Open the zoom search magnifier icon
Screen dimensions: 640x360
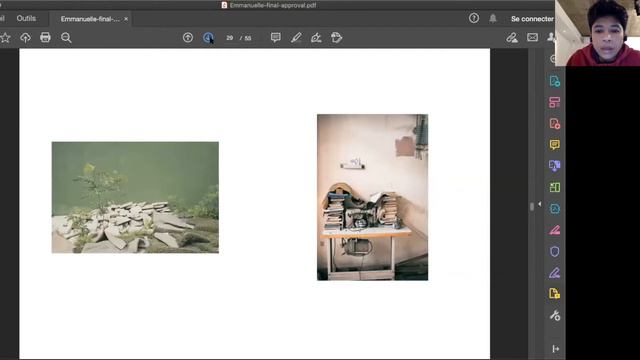click(x=66, y=38)
